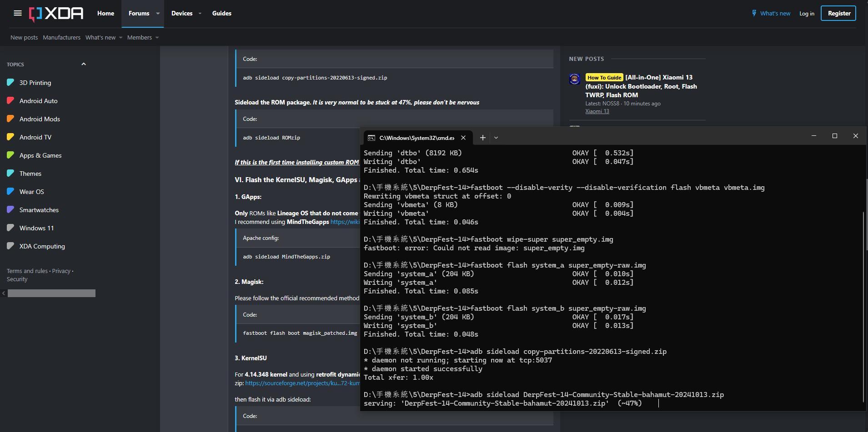Click the Xiaomi 13 post author avatar
The image size is (868, 432).
575,79
